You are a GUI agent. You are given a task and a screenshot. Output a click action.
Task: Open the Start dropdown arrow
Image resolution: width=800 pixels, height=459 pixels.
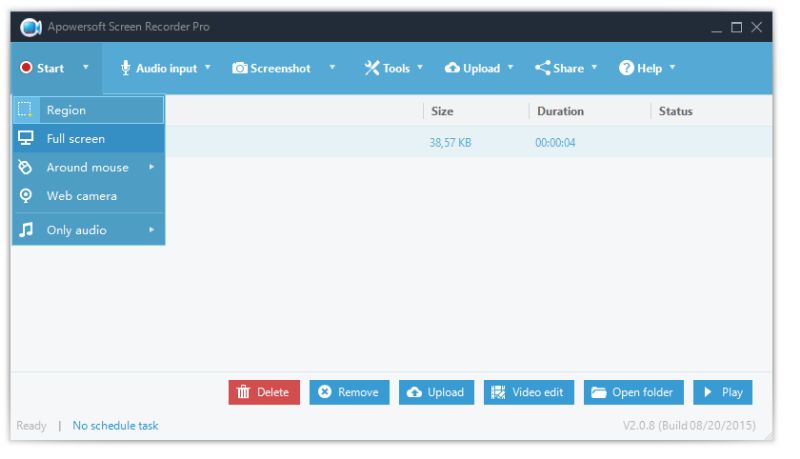(x=86, y=67)
